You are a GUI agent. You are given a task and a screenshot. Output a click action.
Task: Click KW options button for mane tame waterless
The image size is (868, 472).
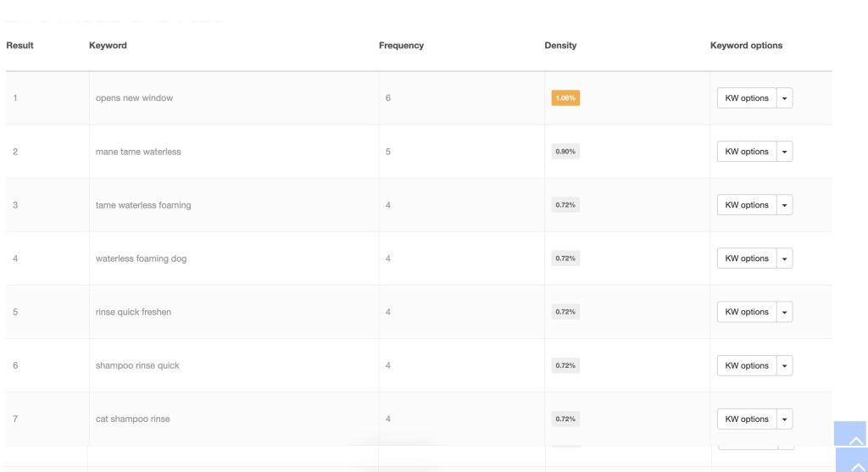pyautogui.click(x=747, y=152)
